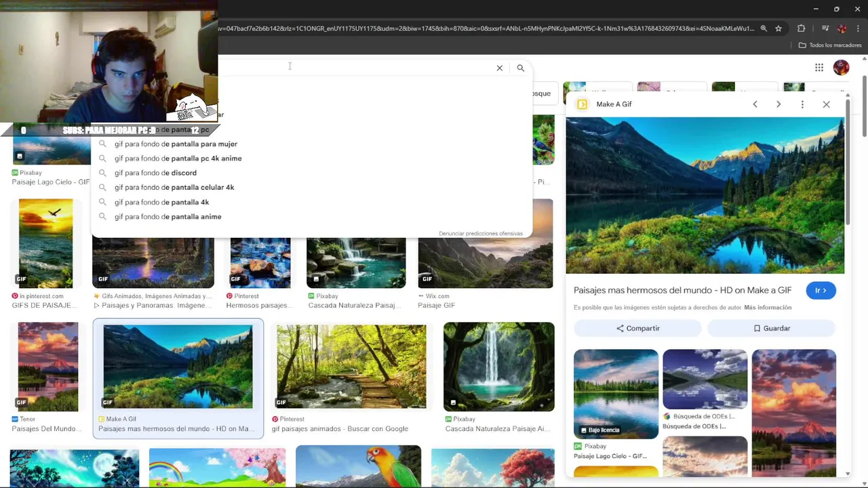Image resolution: width=868 pixels, height=488 pixels.
Task: Open the Chrome extensions puzzle icon
Action: pyautogui.click(x=802, y=28)
